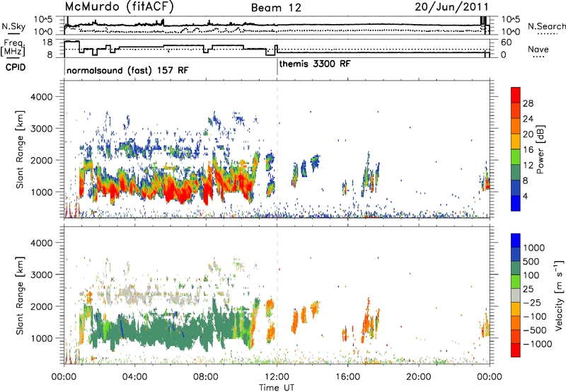566x392 pixels.
Task: Pick the dark green Velocity colorbar segment
Action: tap(516, 268)
